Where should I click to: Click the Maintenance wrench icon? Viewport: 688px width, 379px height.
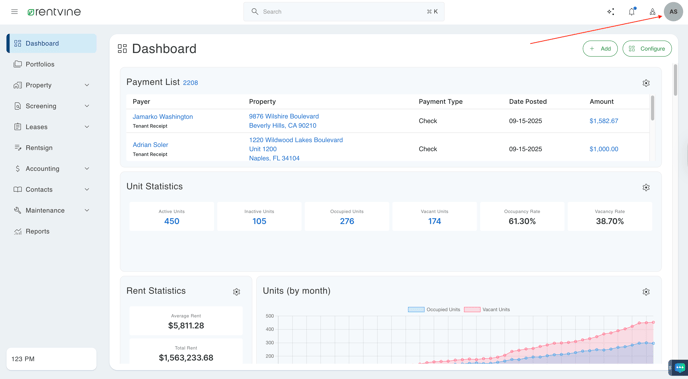point(18,210)
